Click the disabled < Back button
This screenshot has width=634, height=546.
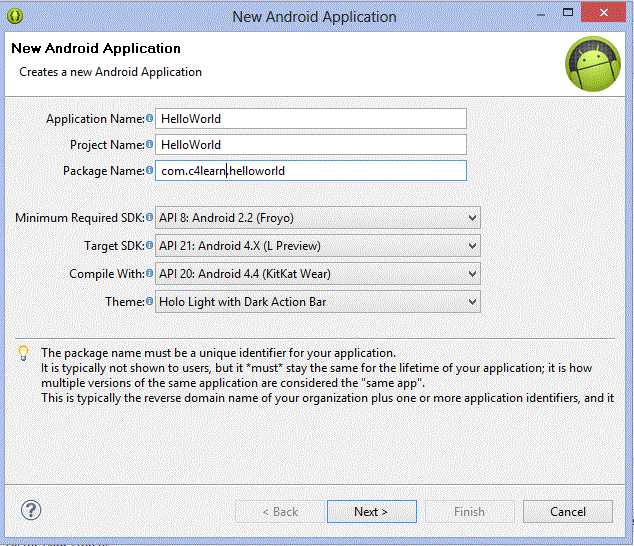280,512
